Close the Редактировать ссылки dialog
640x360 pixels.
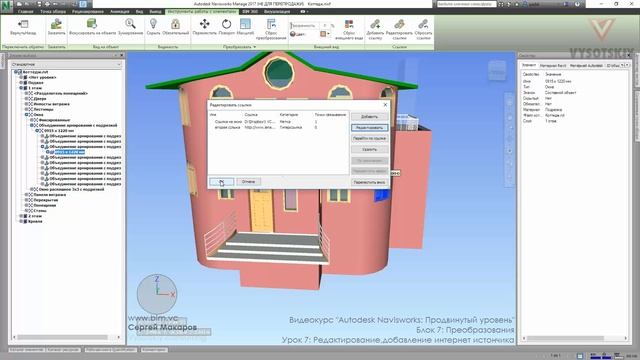click(x=385, y=105)
